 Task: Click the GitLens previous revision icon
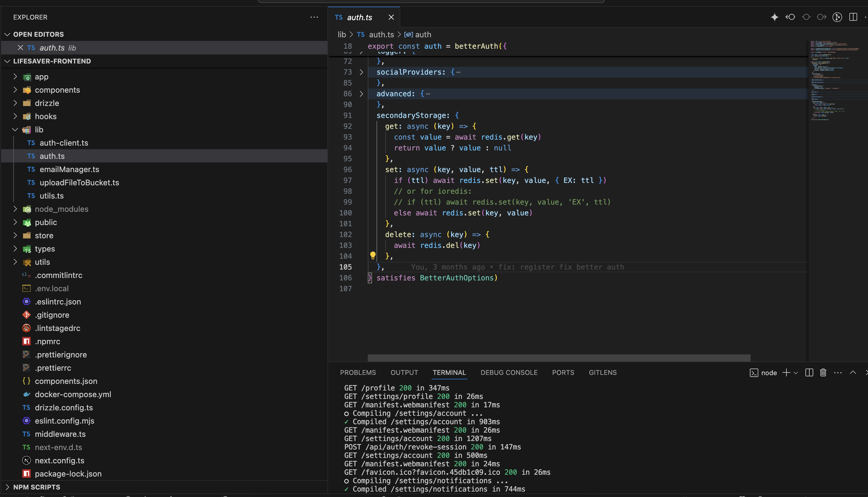[x=790, y=17]
